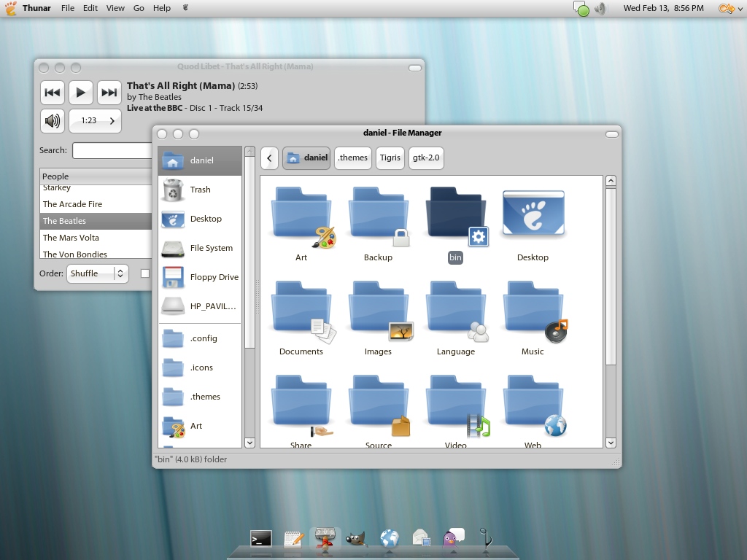
Task: Open Floppy Drive in the sidebar
Action: pos(200,277)
